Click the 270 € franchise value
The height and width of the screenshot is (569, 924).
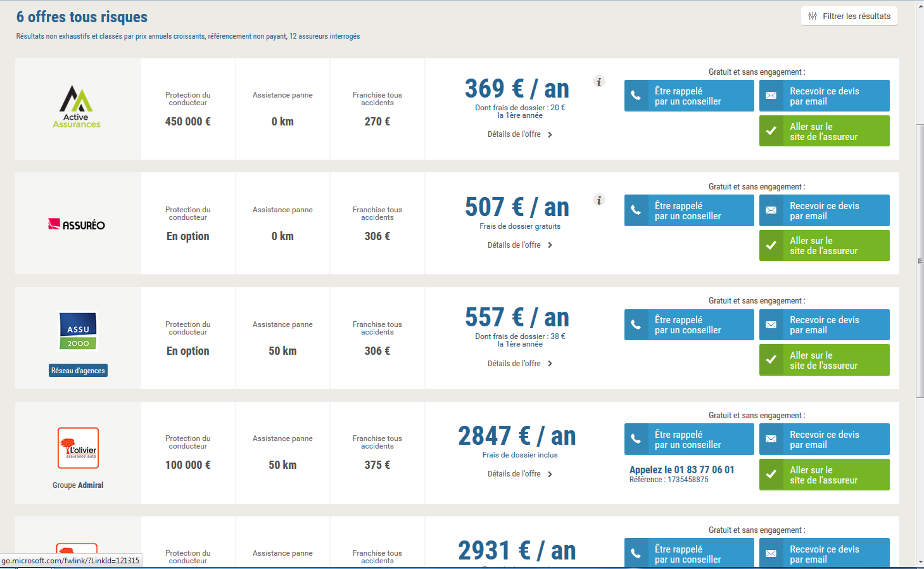(377, 122)
